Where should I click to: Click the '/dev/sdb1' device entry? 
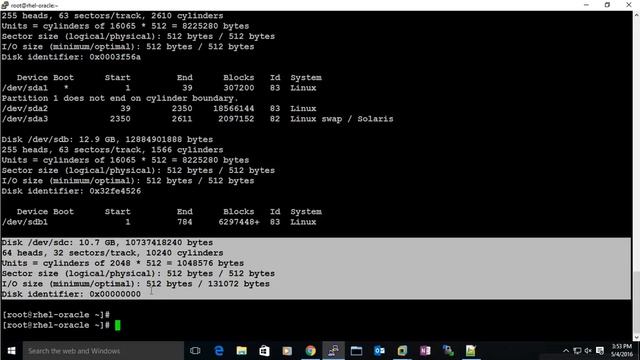[25, 222]
